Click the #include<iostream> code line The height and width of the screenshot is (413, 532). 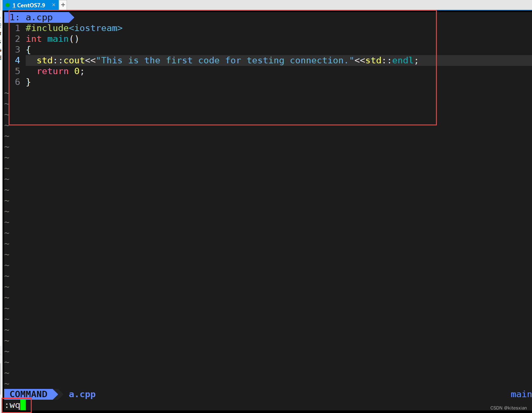[74, 28]
